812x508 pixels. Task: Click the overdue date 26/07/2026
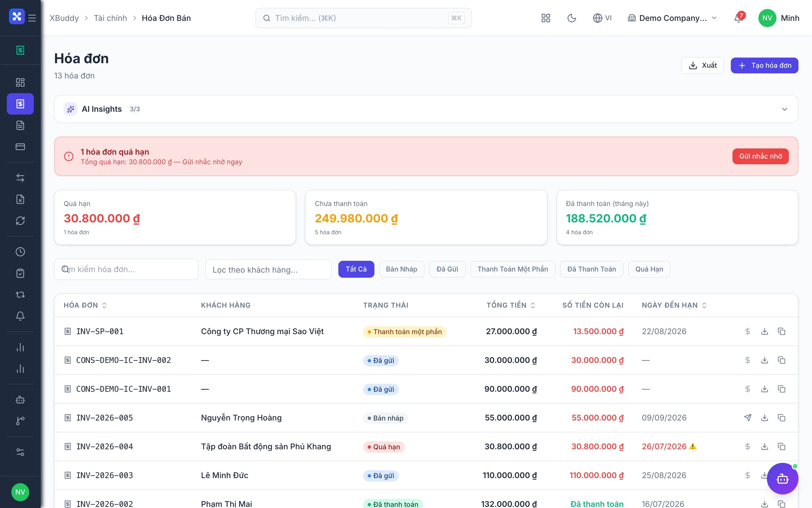tap(664, 447)
